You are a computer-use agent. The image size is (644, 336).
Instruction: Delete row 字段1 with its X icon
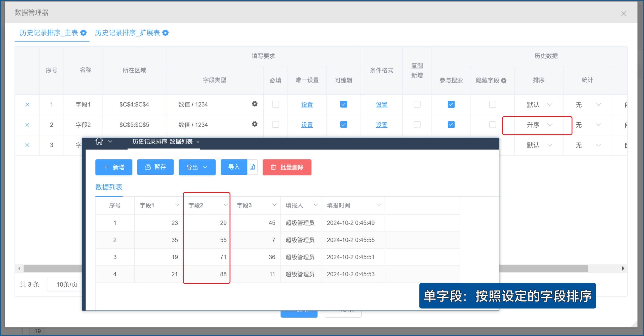pos(27,104)
